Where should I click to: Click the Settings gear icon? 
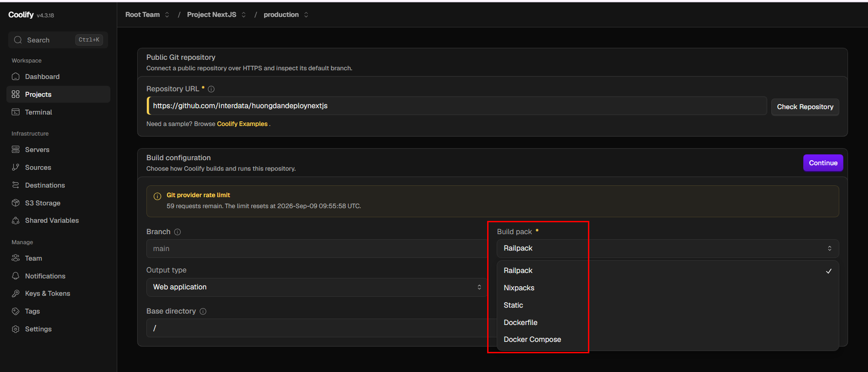(16, 329)
